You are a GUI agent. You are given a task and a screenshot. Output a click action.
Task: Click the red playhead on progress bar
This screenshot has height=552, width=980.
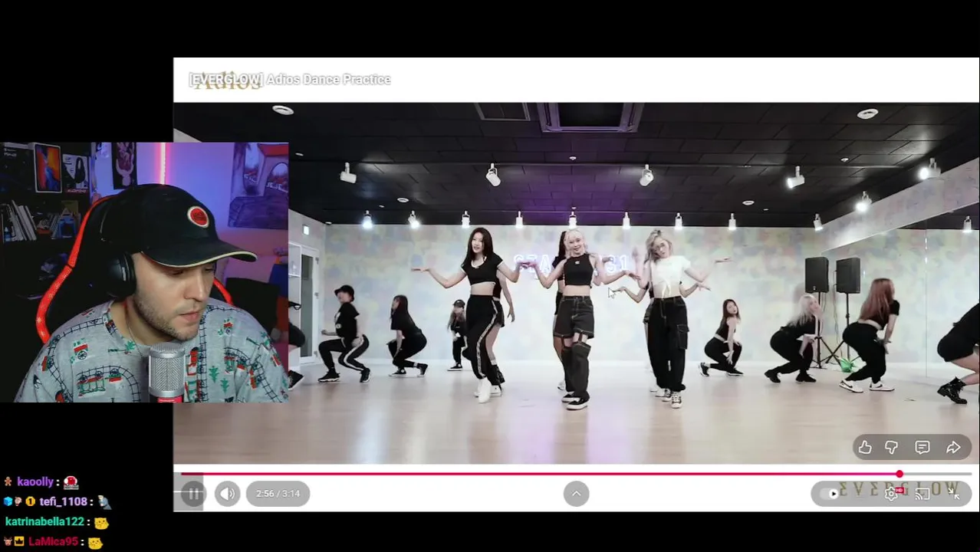click(x=899, y=474)
